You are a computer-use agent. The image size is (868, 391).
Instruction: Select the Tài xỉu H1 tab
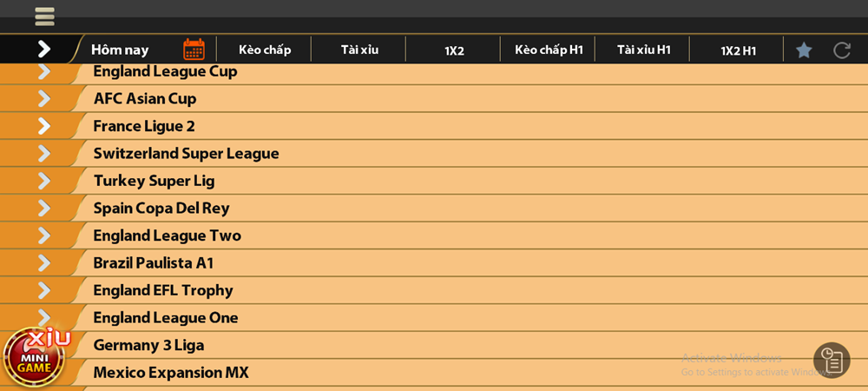point(643,50)
